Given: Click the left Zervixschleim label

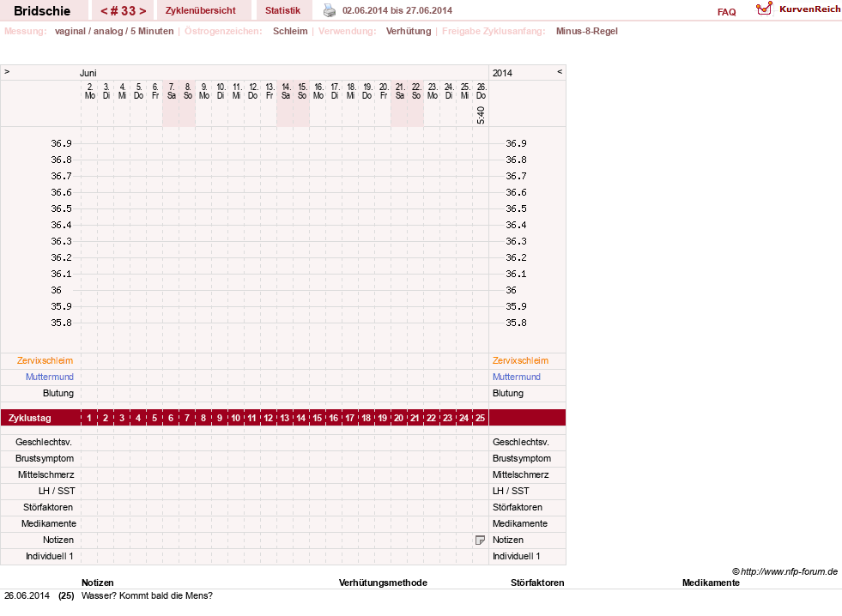Looking at the screenshot, I should click(45, 360).
